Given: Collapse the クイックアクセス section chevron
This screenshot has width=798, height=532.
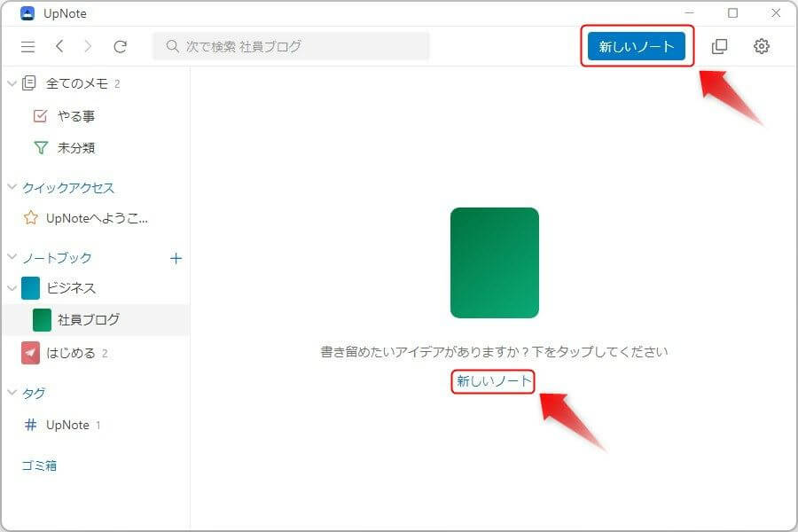Looking at the screenshot, I should (12, 187).
